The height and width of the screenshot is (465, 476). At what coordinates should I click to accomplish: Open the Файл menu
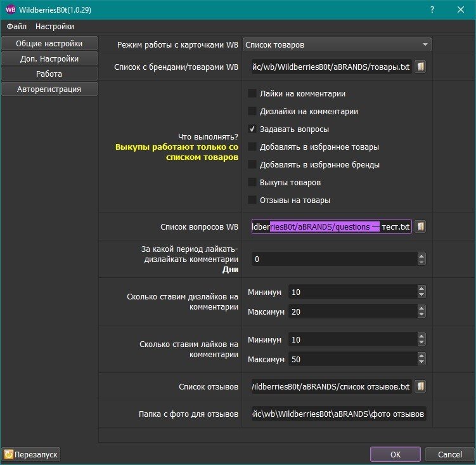click(x=16, y=27)
